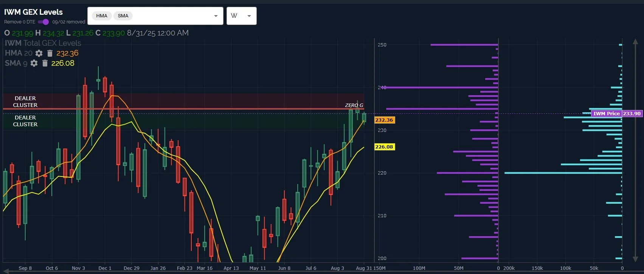
Task: Click the 100M axis label
Action: coord(419,268)
